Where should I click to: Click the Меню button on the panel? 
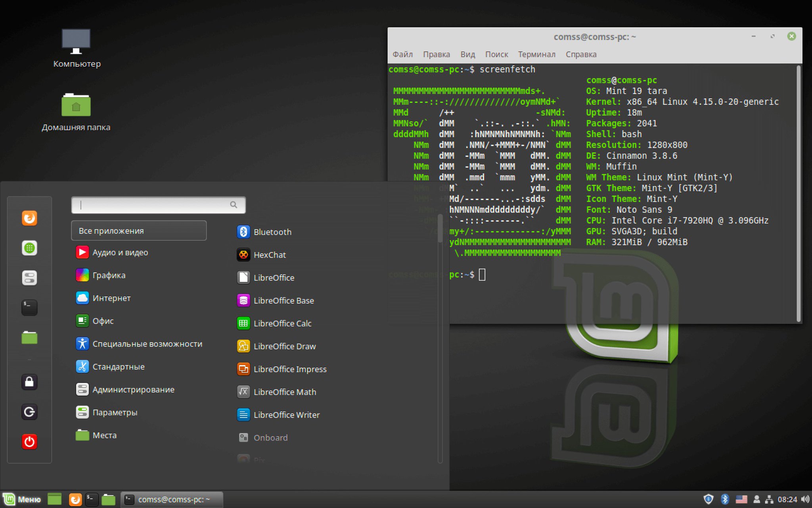click(22, 499)
